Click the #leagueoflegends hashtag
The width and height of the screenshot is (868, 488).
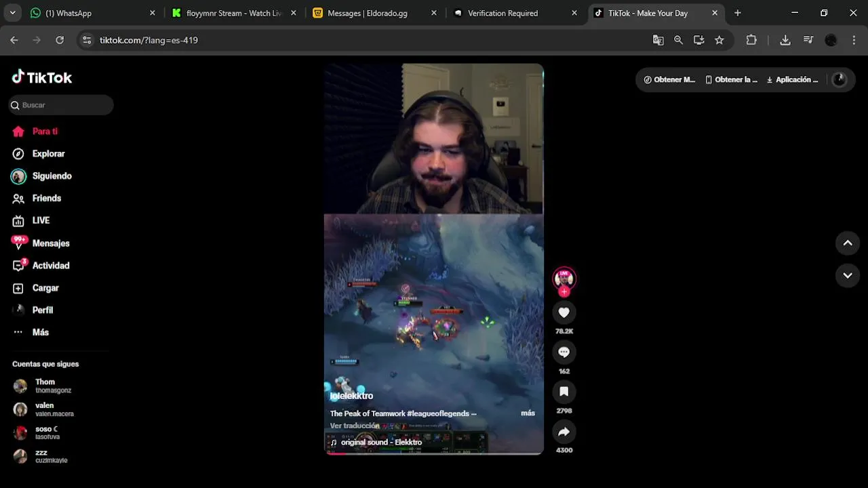click(438, 413)
